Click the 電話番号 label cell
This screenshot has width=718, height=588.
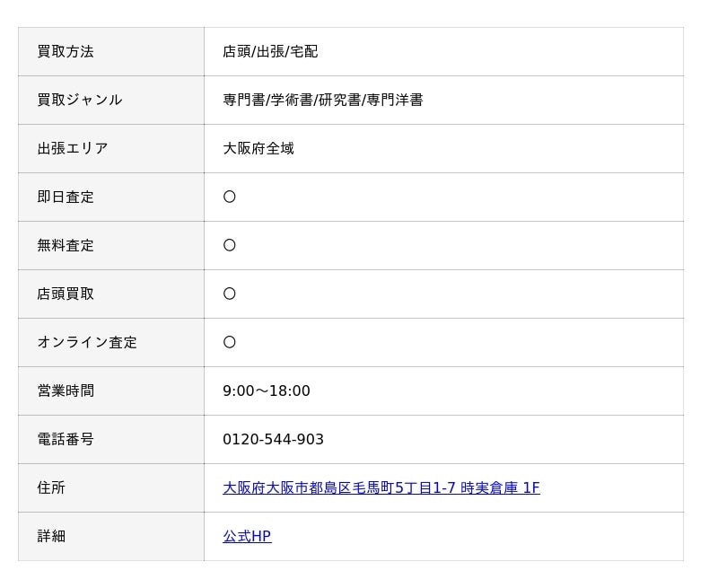click(x=66, y=439)
